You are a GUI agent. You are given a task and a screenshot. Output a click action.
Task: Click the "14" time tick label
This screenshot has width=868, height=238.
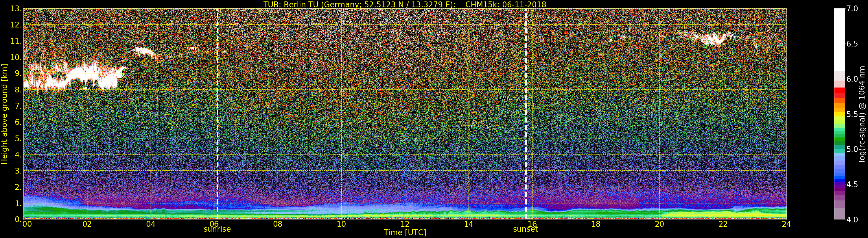click(x=468, y=224)
